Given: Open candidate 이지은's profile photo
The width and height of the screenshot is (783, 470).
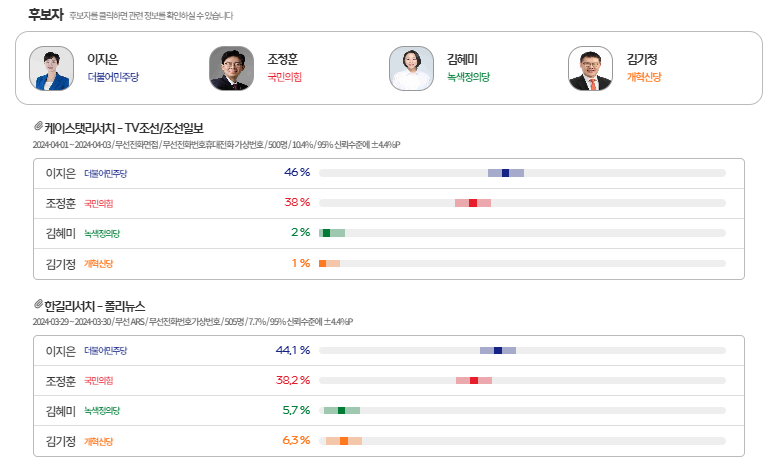Looking at the screenshot, I should point(51,68).
